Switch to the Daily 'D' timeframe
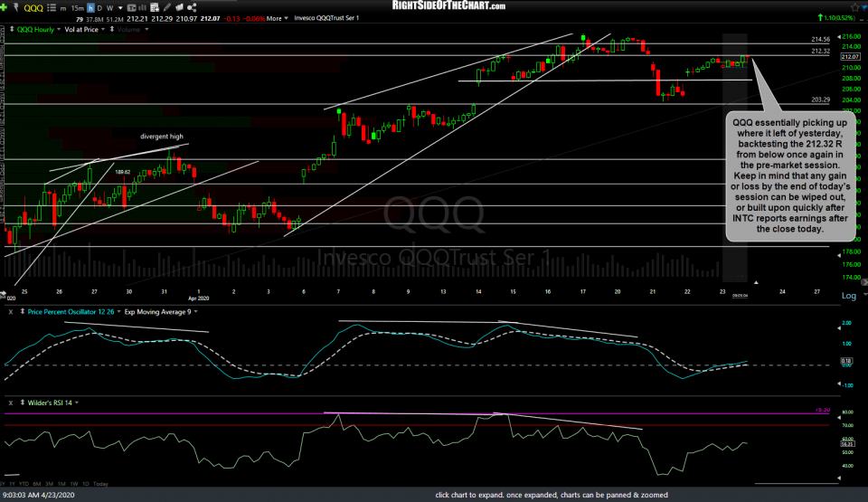 [99, 8]
